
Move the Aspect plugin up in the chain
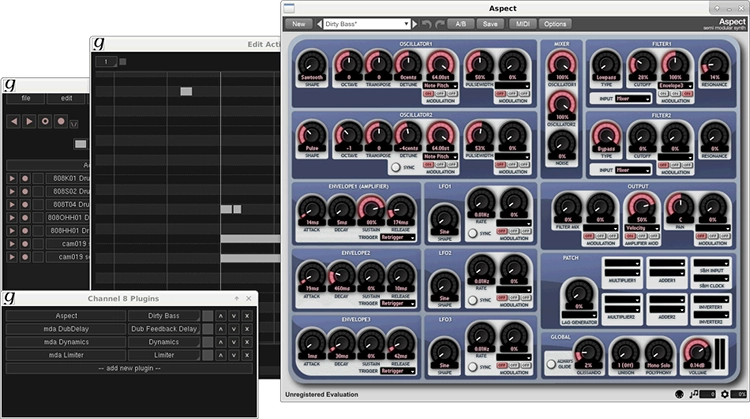point(221,316)
